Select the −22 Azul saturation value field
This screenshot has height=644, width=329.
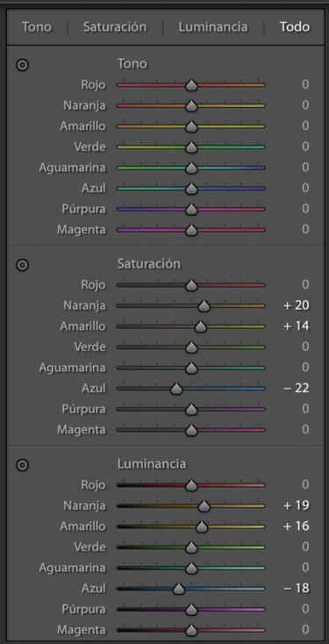(x=297, y=388)
